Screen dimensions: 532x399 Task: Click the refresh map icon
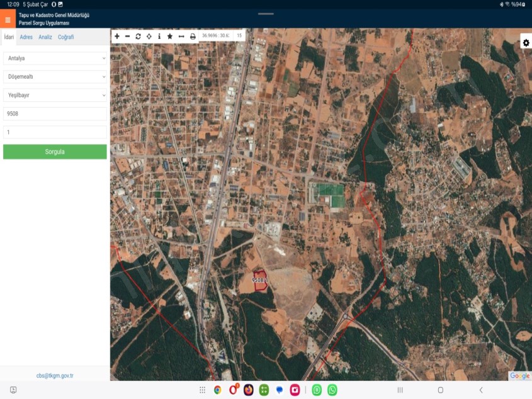point(139,37)
